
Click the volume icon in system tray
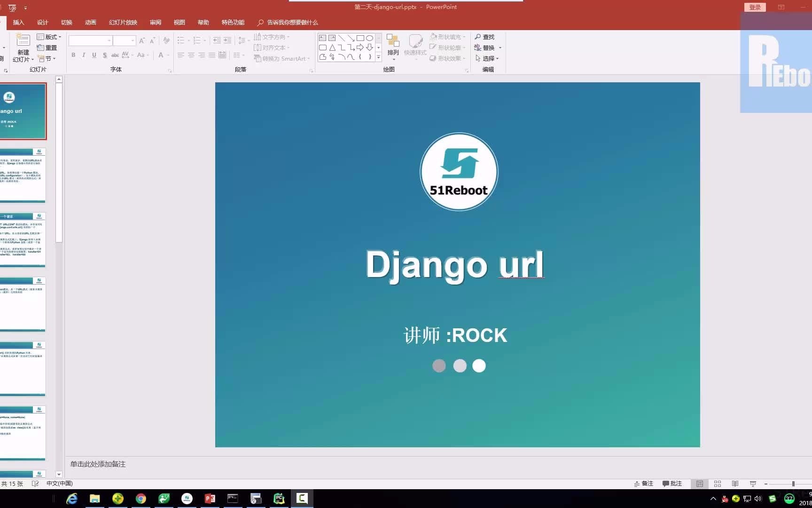point(757,499)
